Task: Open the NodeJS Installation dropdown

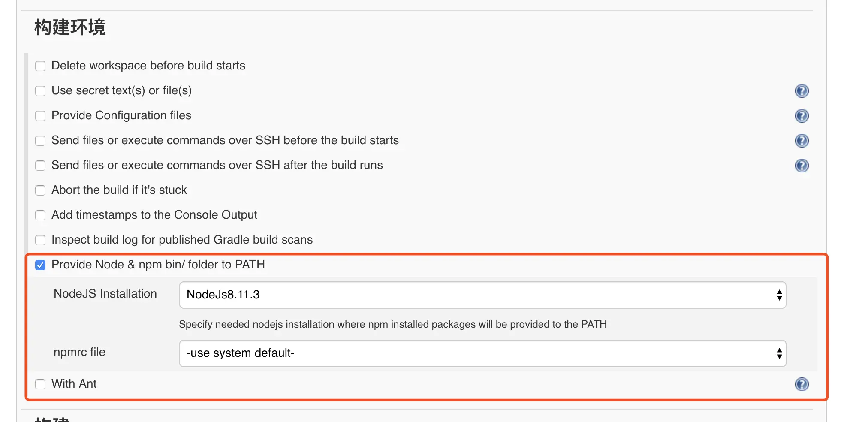Action: point(482,295)
